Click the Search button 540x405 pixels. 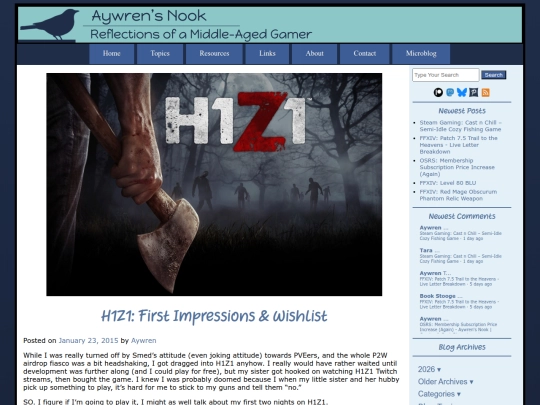(494, 75)
